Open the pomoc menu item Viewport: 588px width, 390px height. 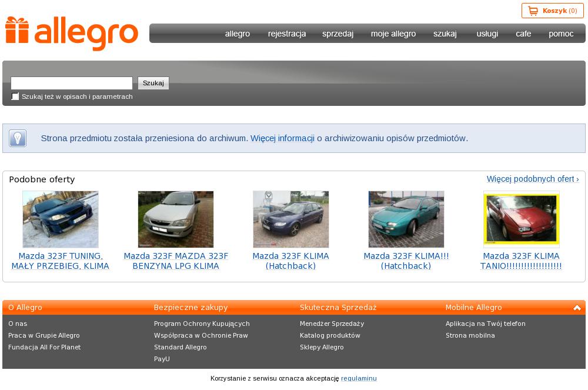561,34
